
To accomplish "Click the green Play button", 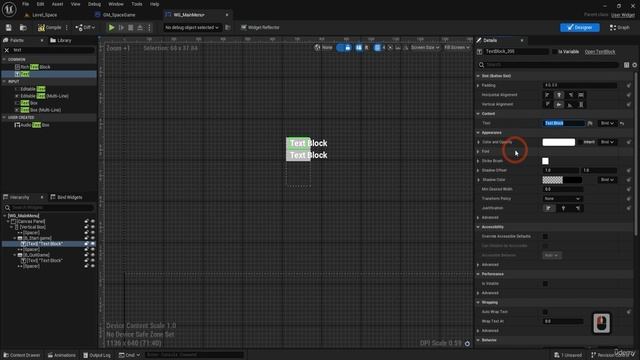I will (x=111, y=28).
